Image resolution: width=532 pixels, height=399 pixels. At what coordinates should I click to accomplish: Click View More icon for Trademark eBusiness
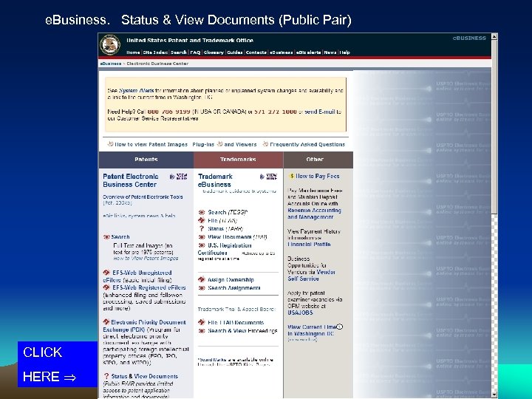pyautogui.click(x=268, y=177)
